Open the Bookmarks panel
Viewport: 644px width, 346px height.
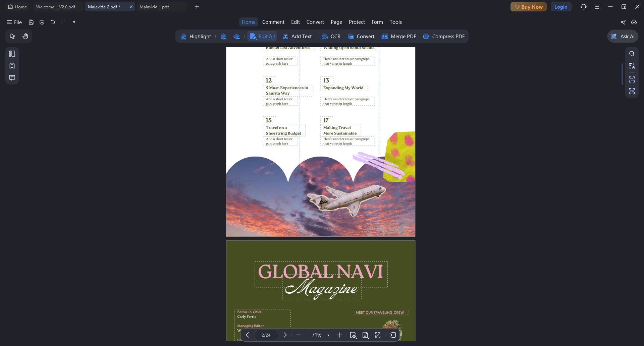(x=12, y=66)
